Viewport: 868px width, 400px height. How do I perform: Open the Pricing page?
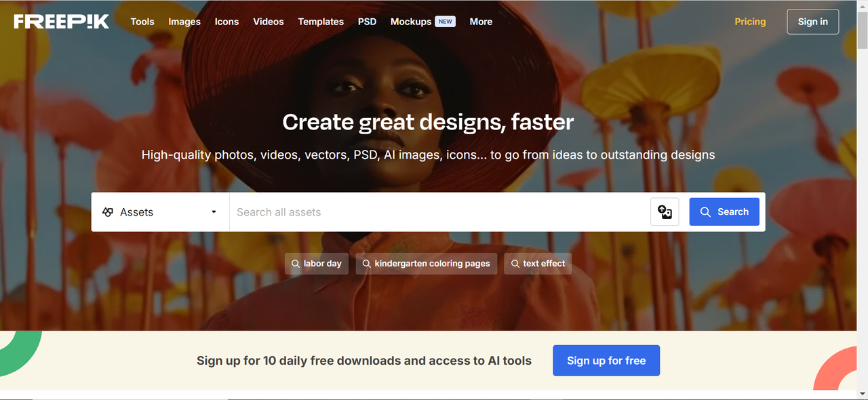pyautogui.click(x=750, y=22)
